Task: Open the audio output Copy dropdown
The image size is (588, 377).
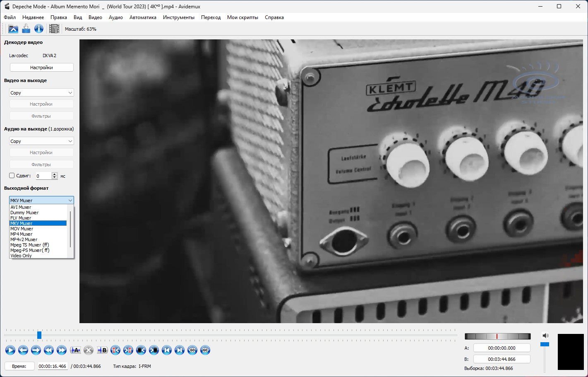Action: (41, 141)
